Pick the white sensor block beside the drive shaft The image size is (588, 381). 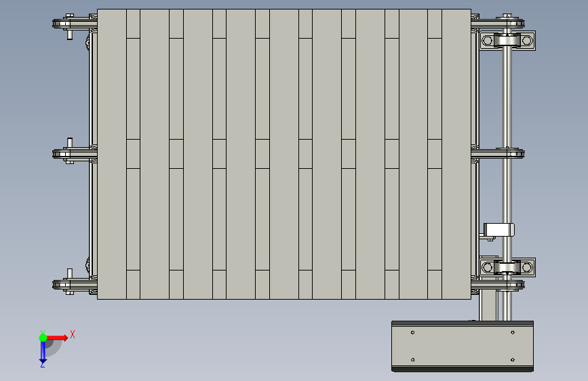[498, 230]
